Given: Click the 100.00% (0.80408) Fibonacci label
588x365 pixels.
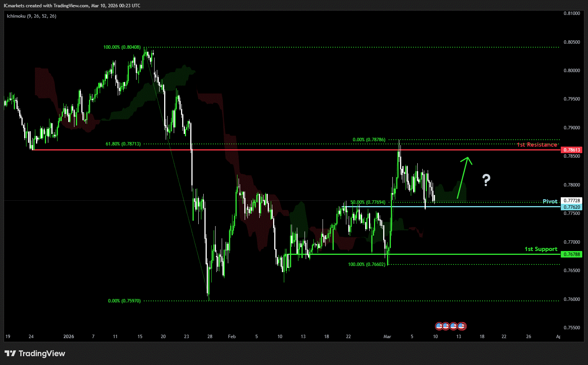Looking at the screenshot, I should point(122,47).
